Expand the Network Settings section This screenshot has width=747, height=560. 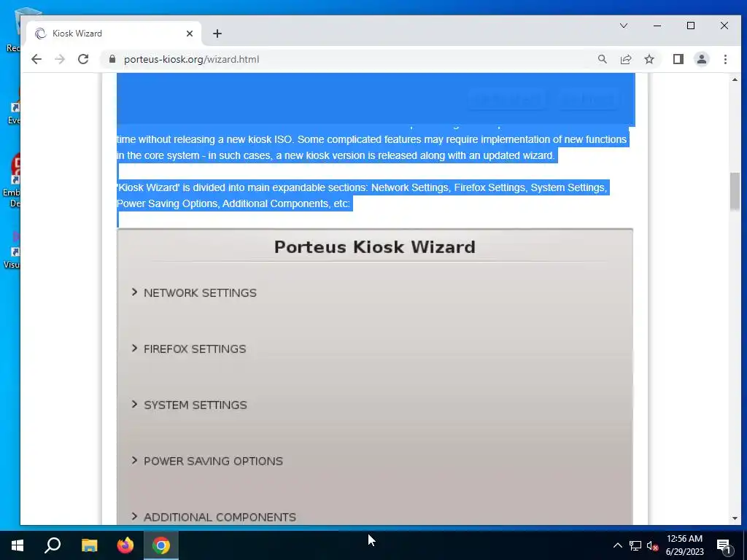[194, 292]
